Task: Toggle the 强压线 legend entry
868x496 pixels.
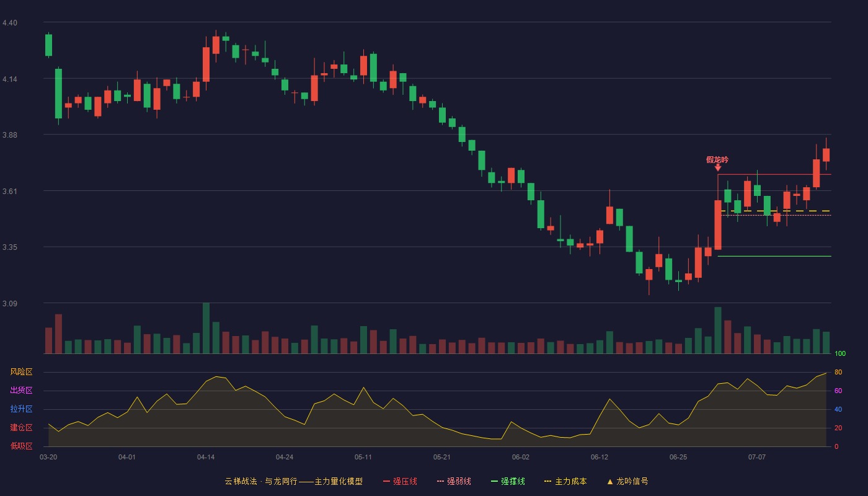Action: click(400, 481)
